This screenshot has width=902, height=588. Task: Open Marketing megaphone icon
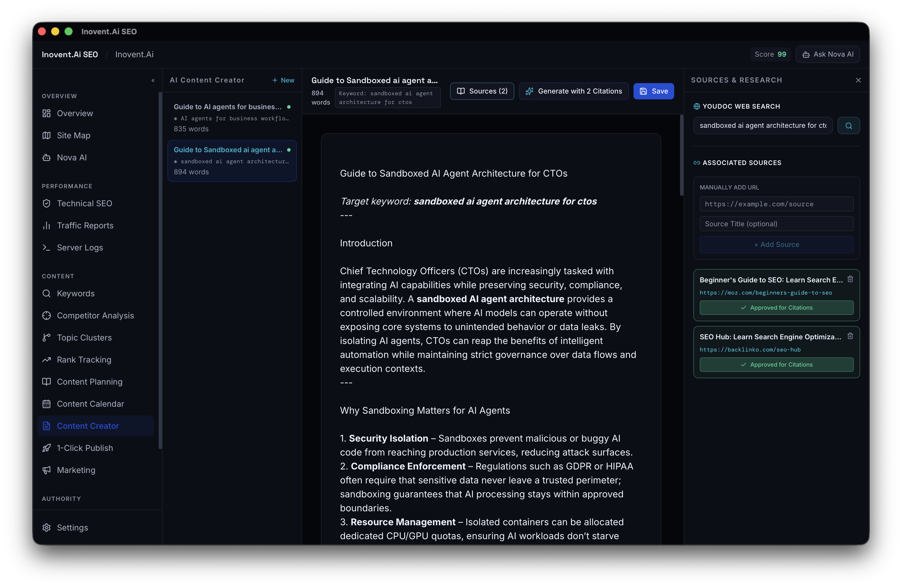pos(46,470)
